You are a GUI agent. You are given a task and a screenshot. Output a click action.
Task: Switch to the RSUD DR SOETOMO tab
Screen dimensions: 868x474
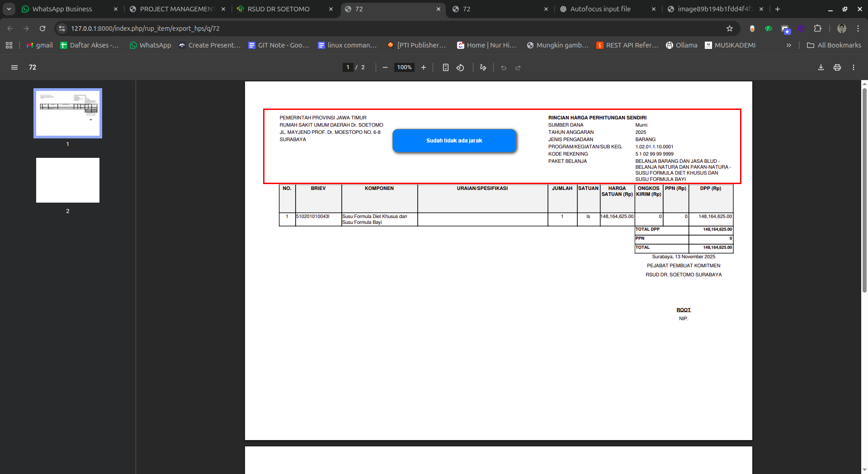tap(278, 9)
